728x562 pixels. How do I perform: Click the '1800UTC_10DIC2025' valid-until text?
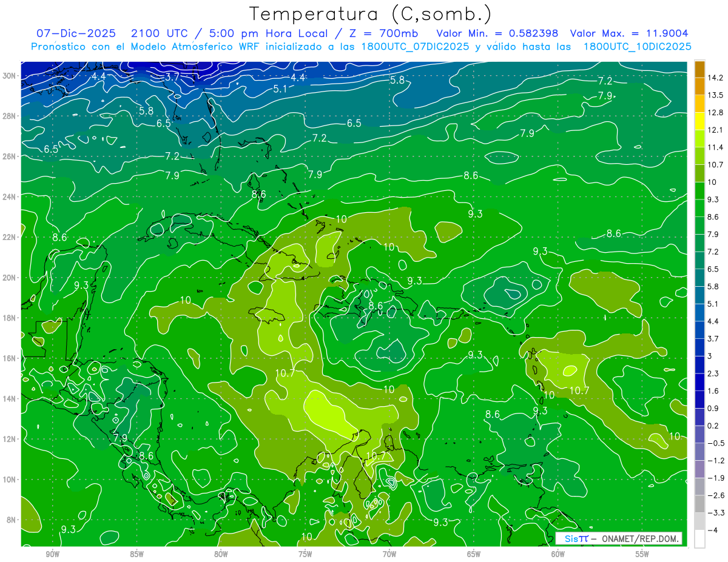tap(637, 46)
